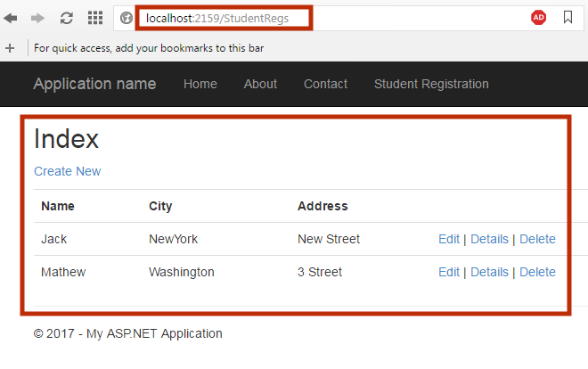Viewport: 588px width, 369px height.
Task: Click the Create New link
Action: (68, 171)
